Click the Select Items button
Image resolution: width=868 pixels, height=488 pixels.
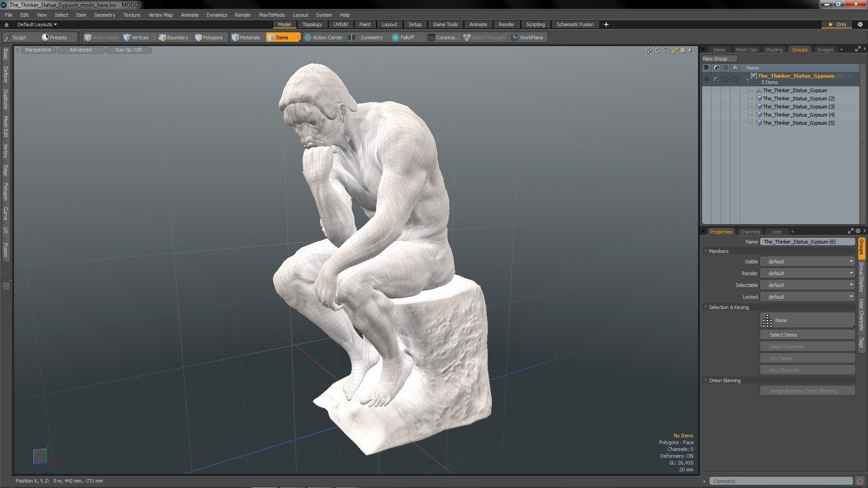807,335
